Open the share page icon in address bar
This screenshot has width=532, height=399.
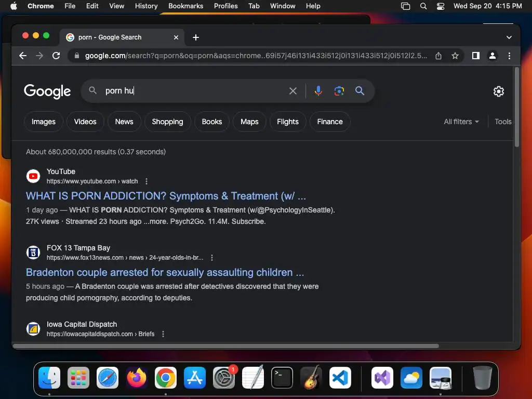coord(438,56)
